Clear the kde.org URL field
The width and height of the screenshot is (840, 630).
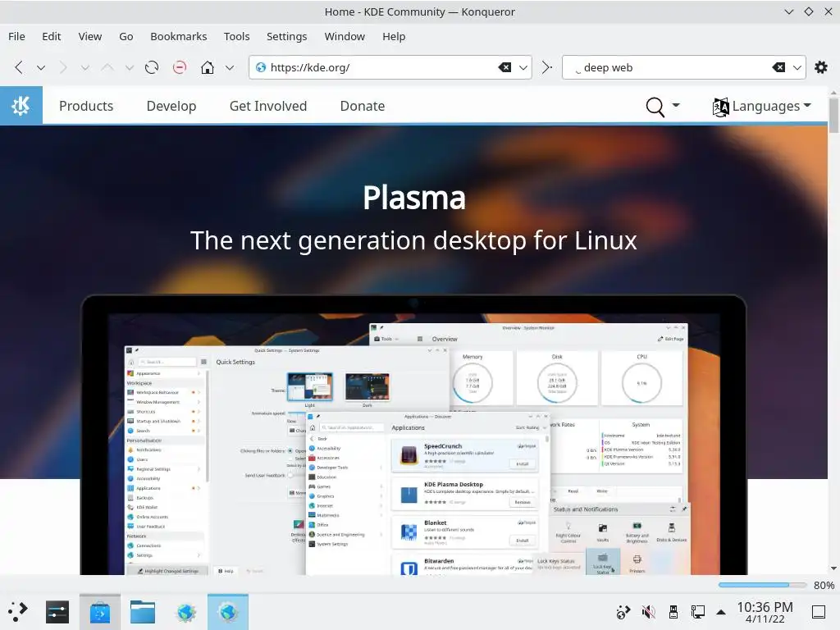(504, 67)
